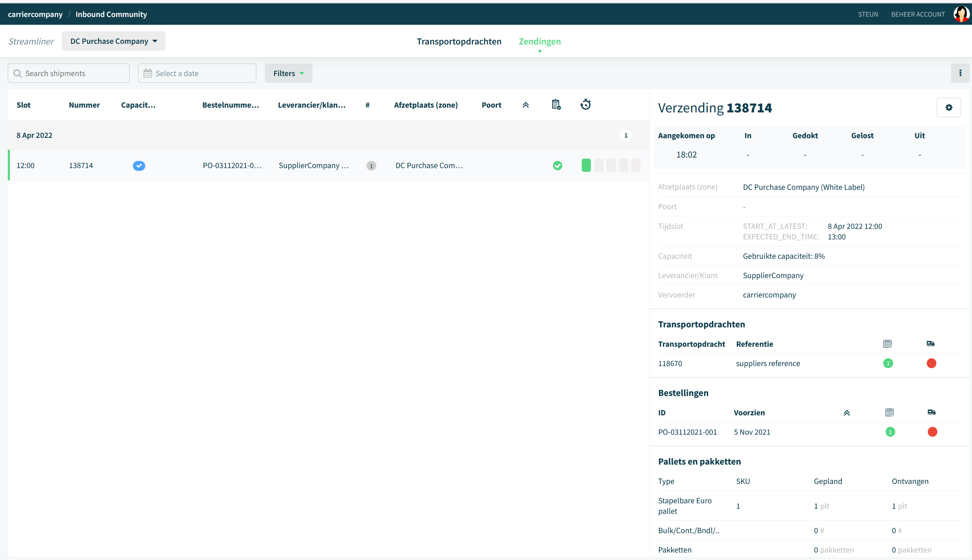Viewport: 972px width, 560px height.
Task: Click the calendar icon in Transportopdrachten table
Action: pos(887,343)
